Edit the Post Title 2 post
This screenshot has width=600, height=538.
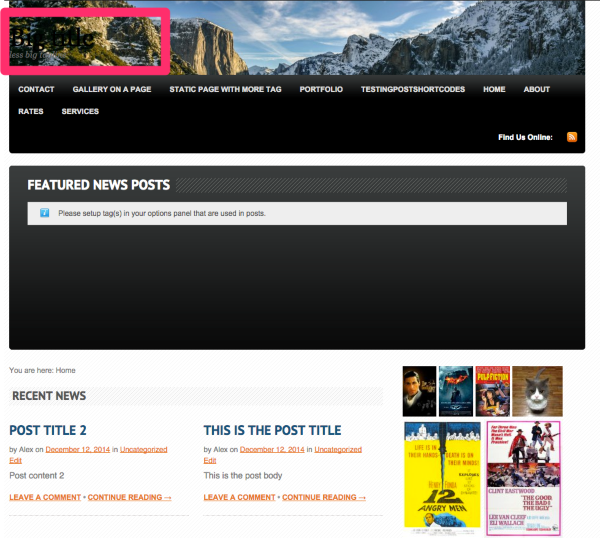[x=15, y=460]
